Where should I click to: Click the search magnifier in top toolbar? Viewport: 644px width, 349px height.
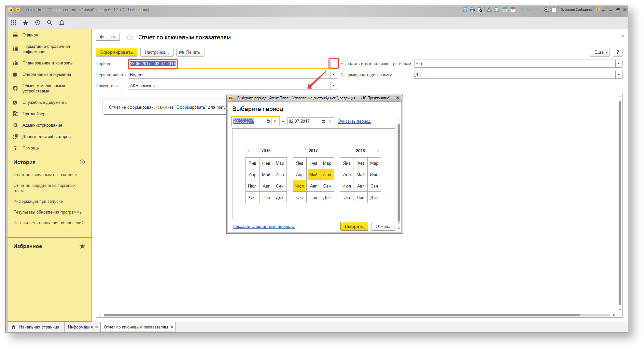click(x=49, y=22)
